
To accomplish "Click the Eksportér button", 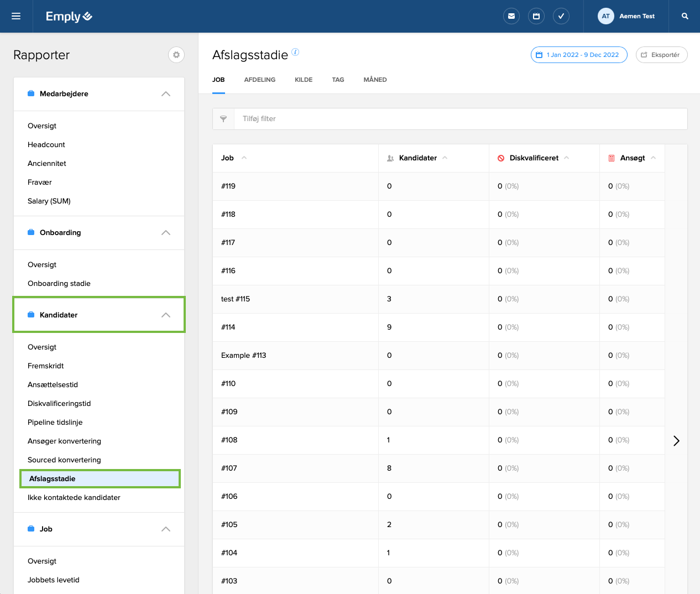I will pyautogui.click(x=661, y=55).
